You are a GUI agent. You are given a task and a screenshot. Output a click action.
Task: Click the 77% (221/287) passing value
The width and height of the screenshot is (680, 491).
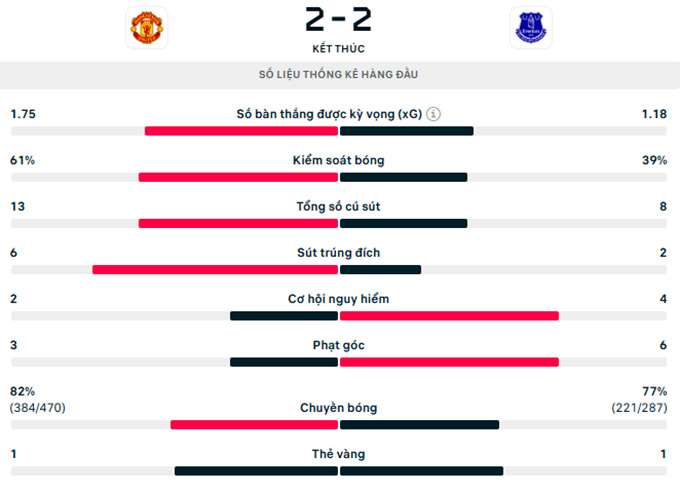point(639,399)
